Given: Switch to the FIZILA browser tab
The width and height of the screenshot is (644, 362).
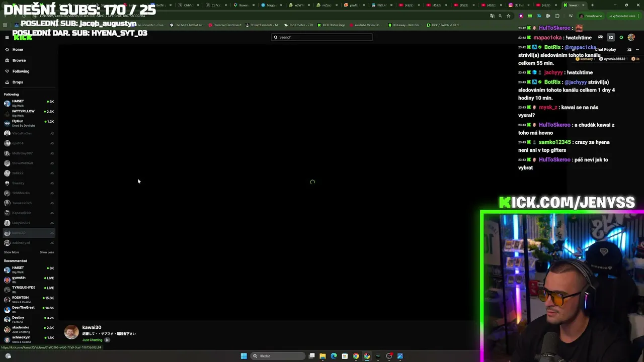Looking at the screenshot, I should [x=381, y=5].
